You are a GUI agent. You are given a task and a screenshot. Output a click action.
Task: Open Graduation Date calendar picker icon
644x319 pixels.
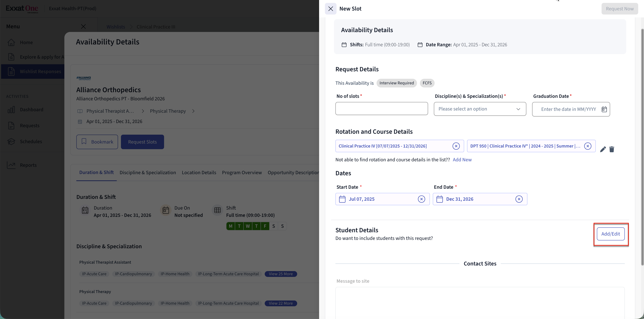[604, 109]
